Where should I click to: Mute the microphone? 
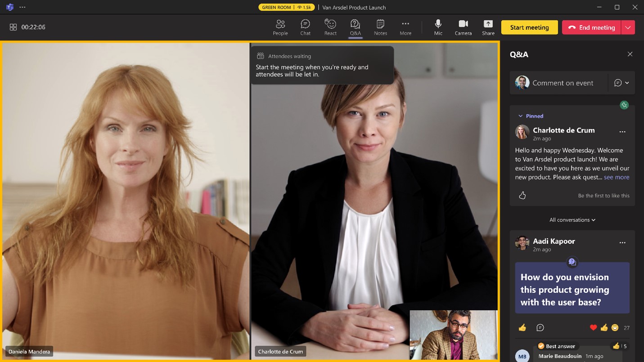[438, 27]
